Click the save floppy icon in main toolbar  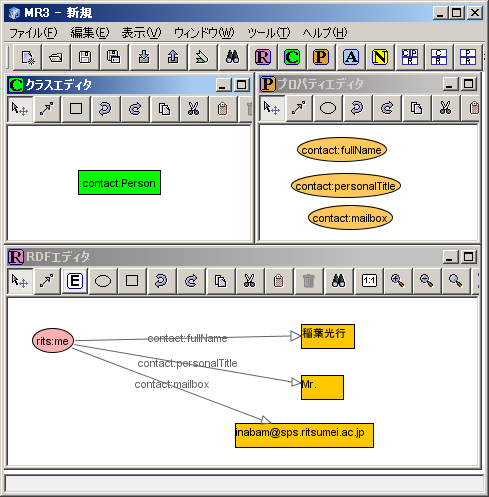(x=85, y=57)
